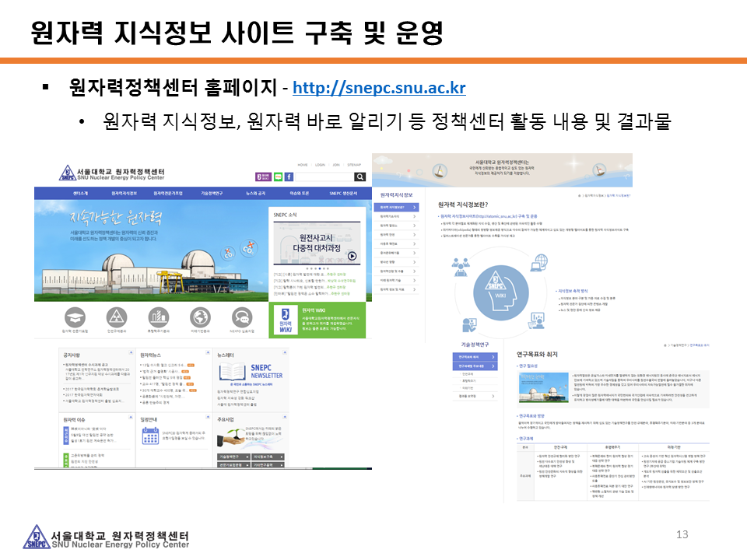Open the http://snepc.snu.ac.kr hyperlink
The width and height of the screenshot is (747, 560).
coord(379,88)
